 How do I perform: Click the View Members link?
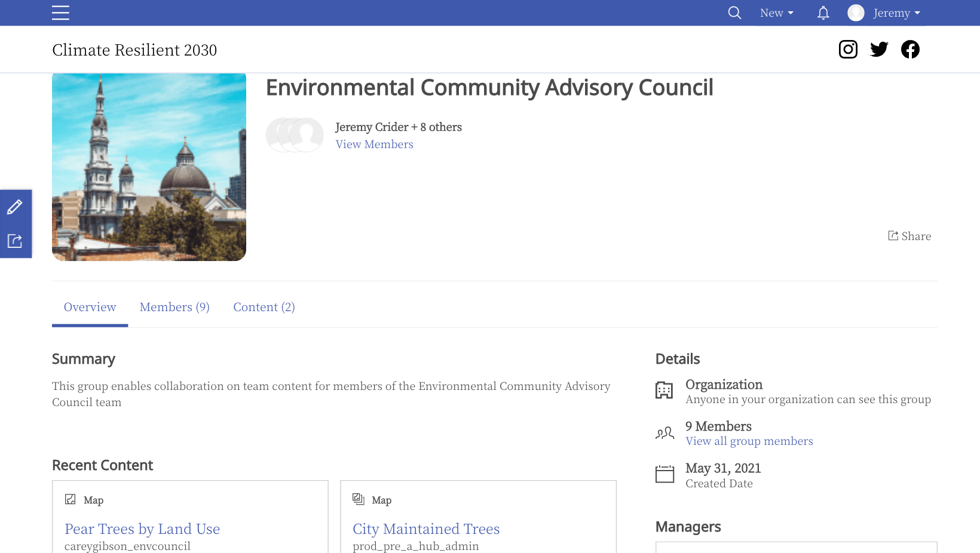pos(374,144)
